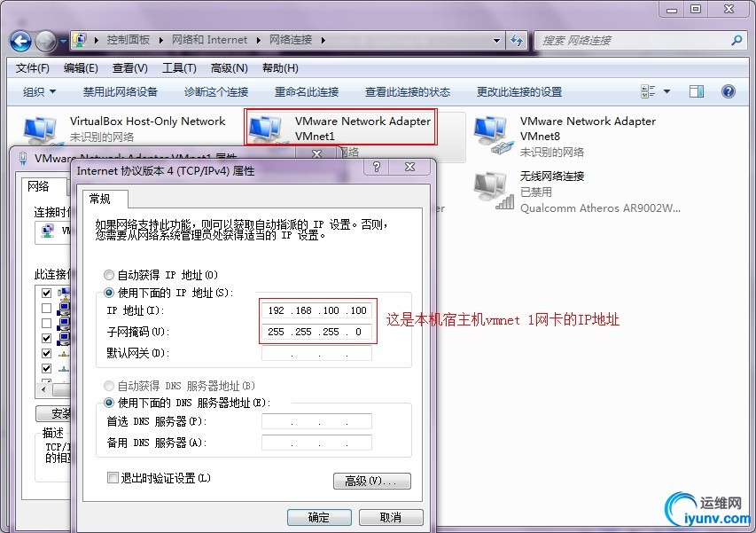
Task: Click the adapter properties window icon
Action: (23, 158)
